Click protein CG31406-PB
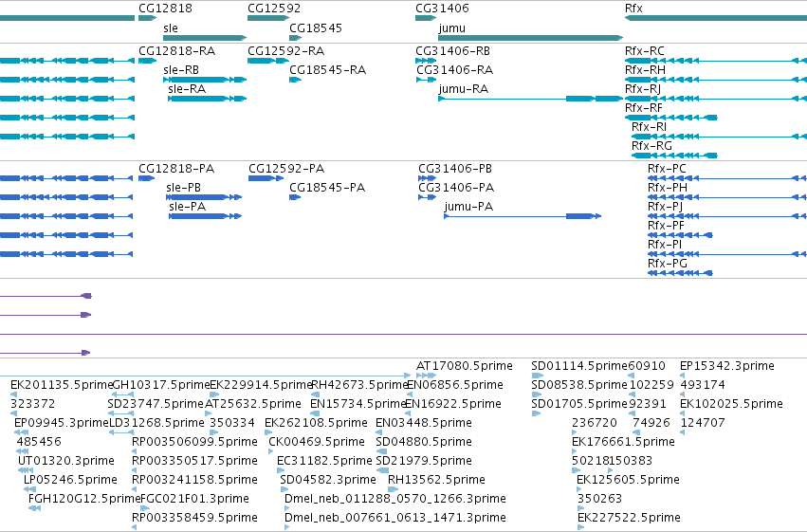807x532 pixels. [x=455, y=169]
